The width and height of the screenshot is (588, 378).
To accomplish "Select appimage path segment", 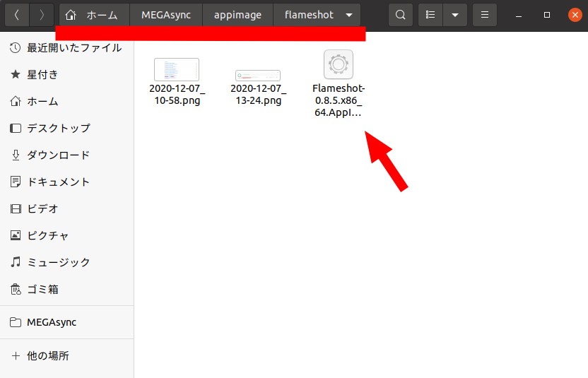I will 237,15.
